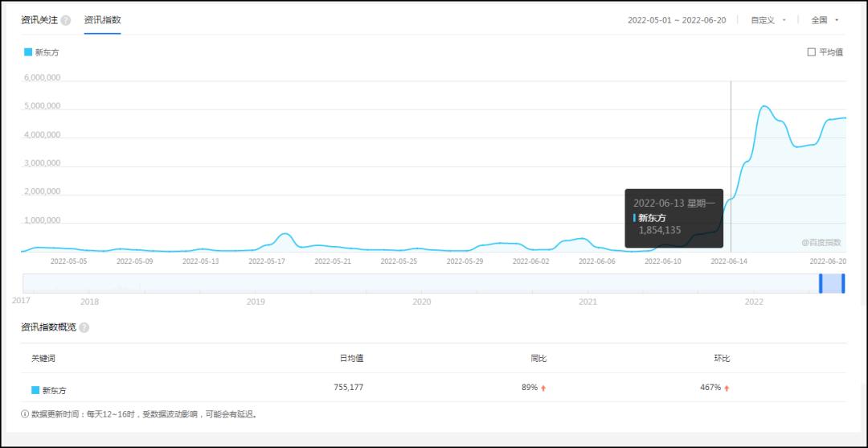
Task: Click the 6,000,000 y-axis label
Action: [43, 78]
